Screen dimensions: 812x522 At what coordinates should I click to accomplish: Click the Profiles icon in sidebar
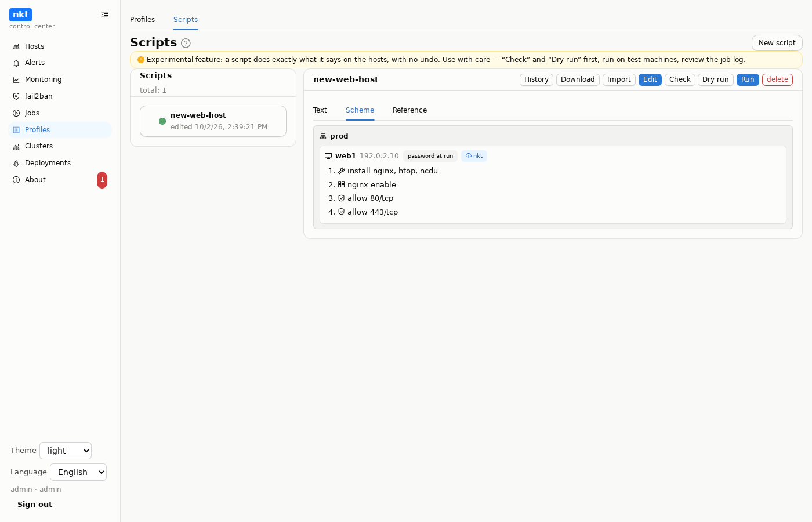[x=16, y=130]
